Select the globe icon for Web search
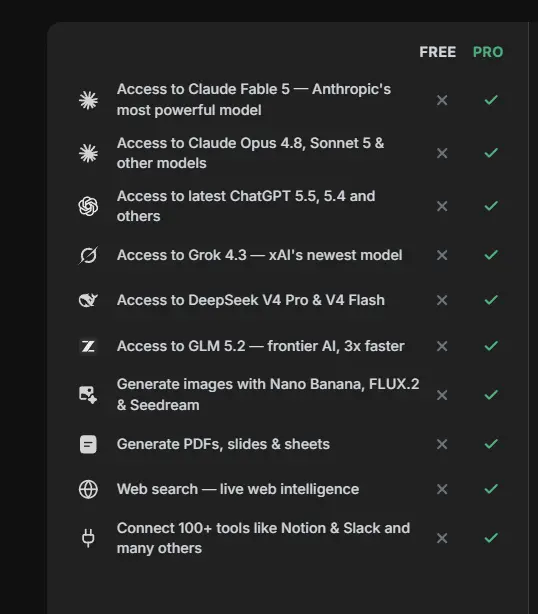Screen dimensions: 538x614 coord(88,489)
